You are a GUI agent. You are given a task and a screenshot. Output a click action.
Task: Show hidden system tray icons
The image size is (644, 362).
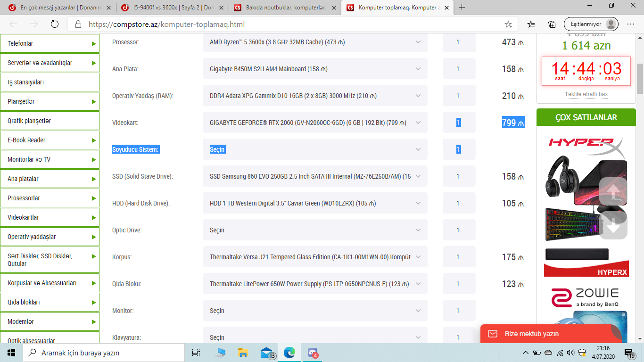coord(526,353)
